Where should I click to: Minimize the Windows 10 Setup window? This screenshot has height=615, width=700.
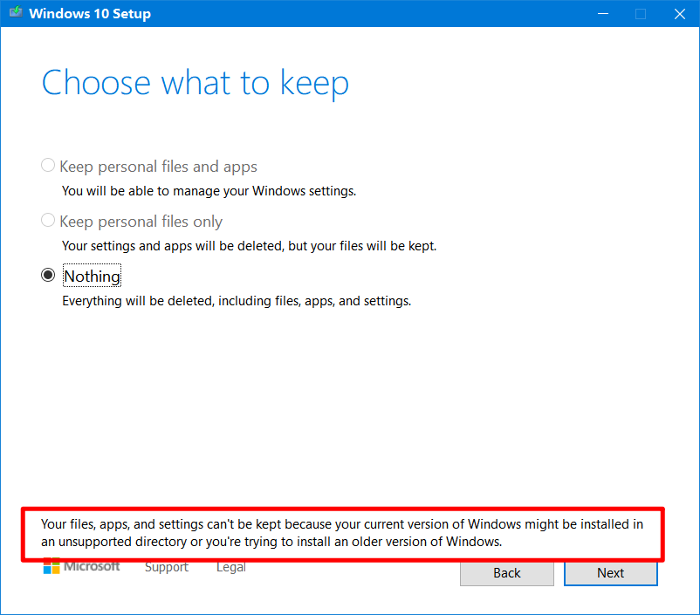(x=602, y=14)
